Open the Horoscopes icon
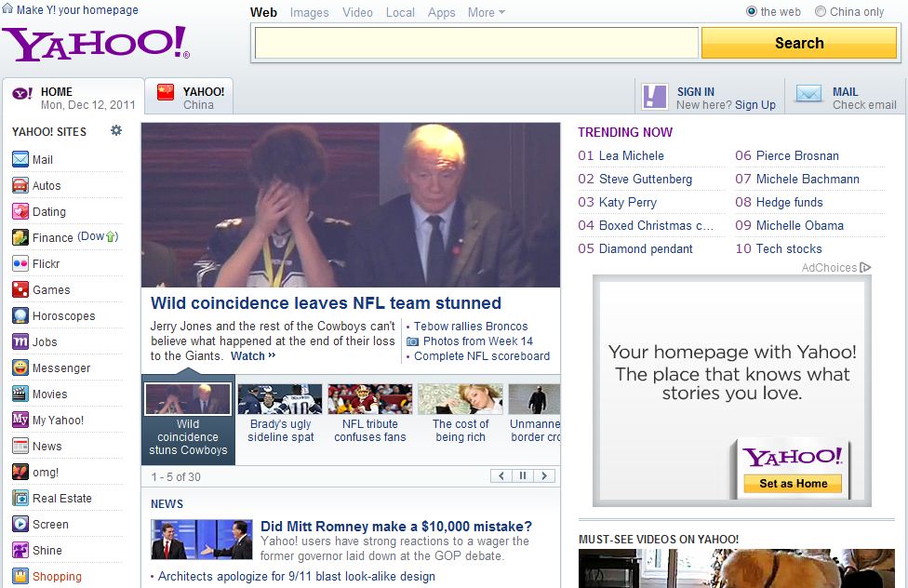This screenshot has height=588, width=908. click(x=20, y=315)
